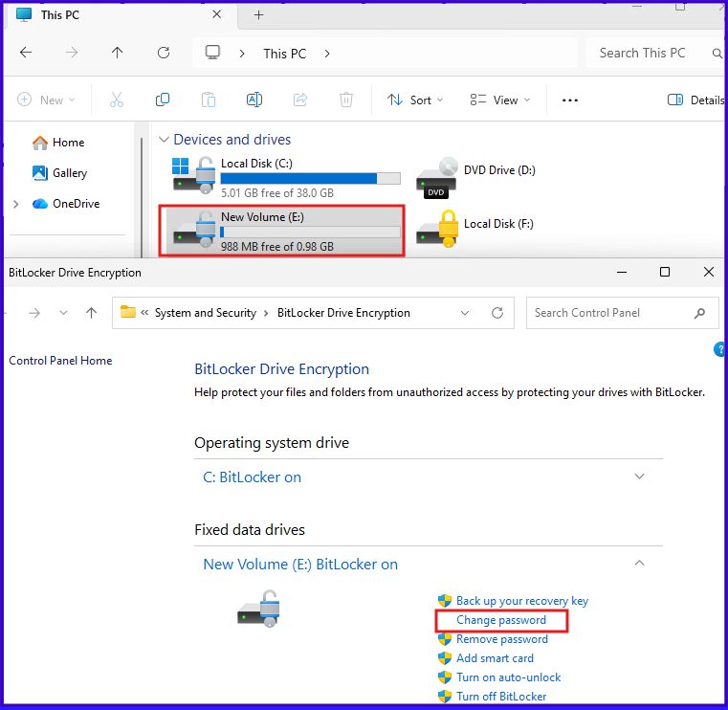
Task: Go up one level in File Explorer
Action: [118, 54]
